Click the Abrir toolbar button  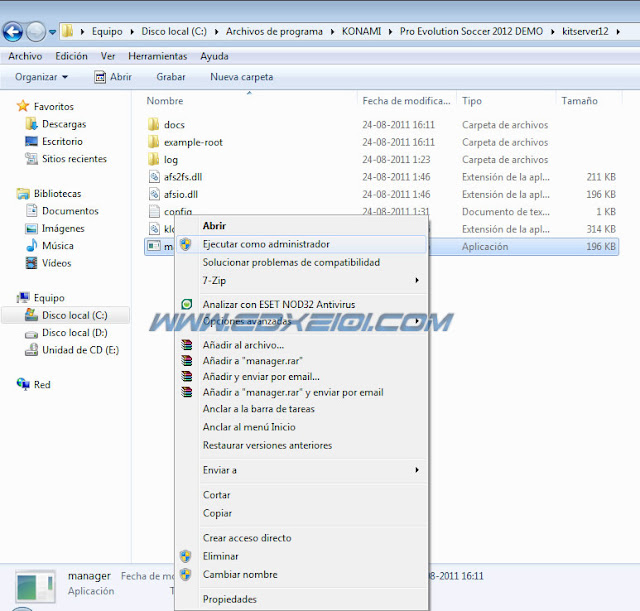coord(113,77)
